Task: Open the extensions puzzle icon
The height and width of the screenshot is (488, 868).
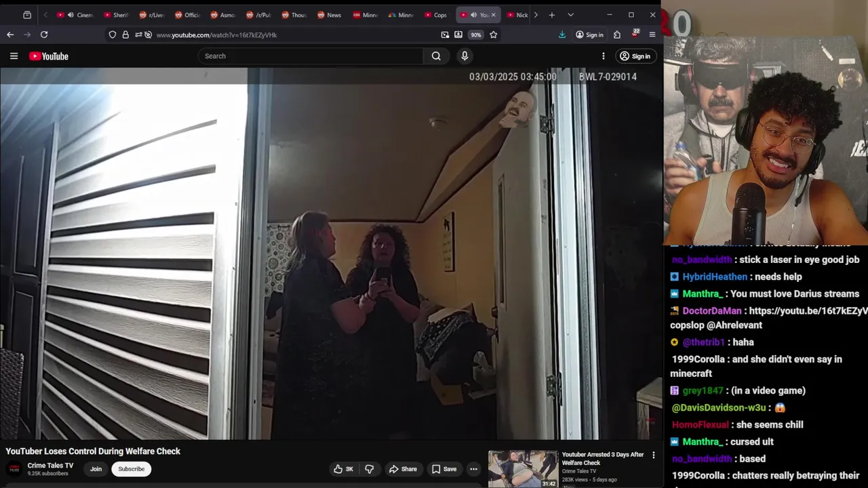Action: click(617, 35)
